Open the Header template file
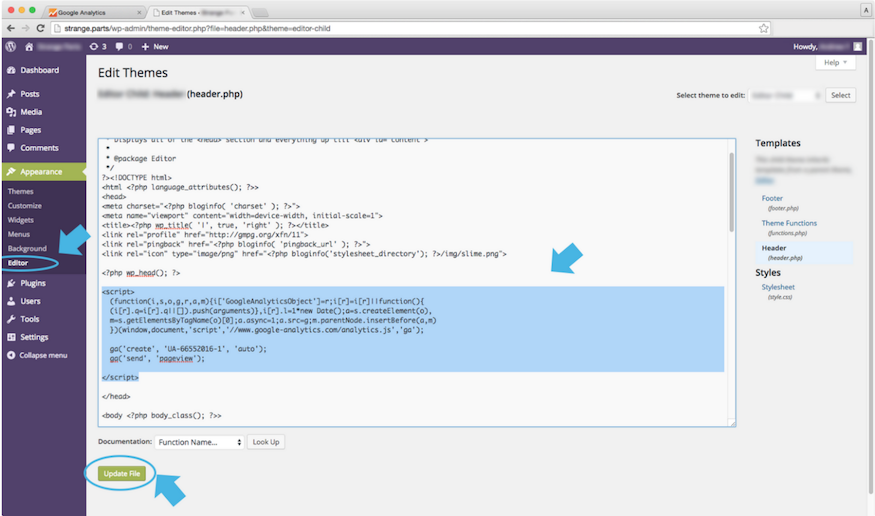 coord(773,248)
